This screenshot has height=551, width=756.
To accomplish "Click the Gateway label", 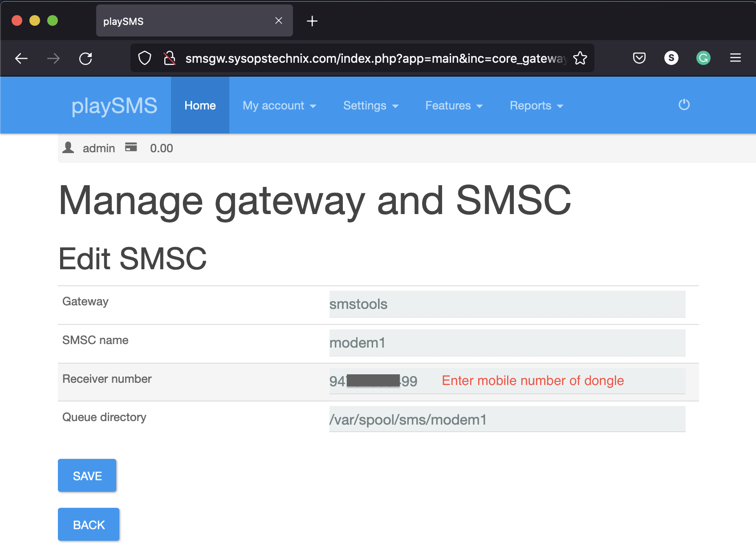I will pyautogui.click(x=85, y=301).
